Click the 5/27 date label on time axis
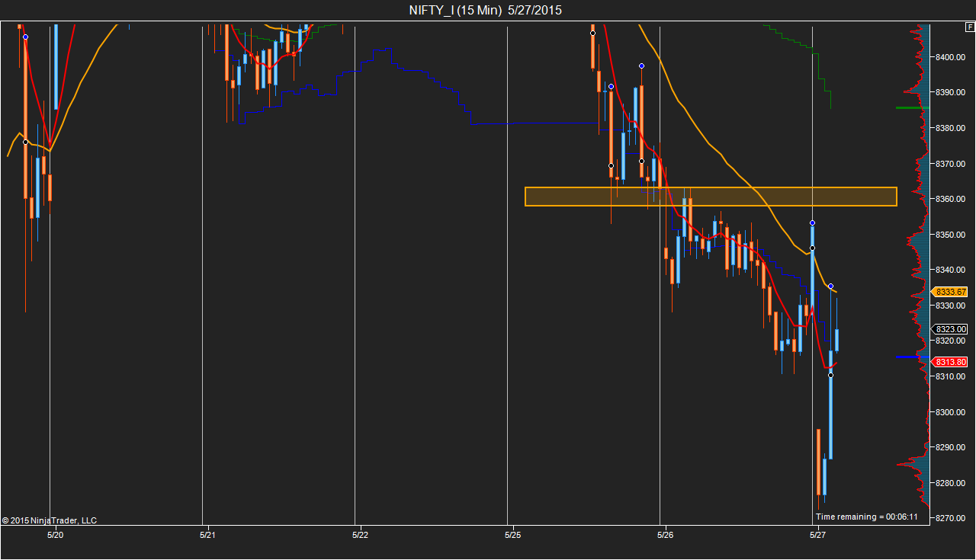 817,536
